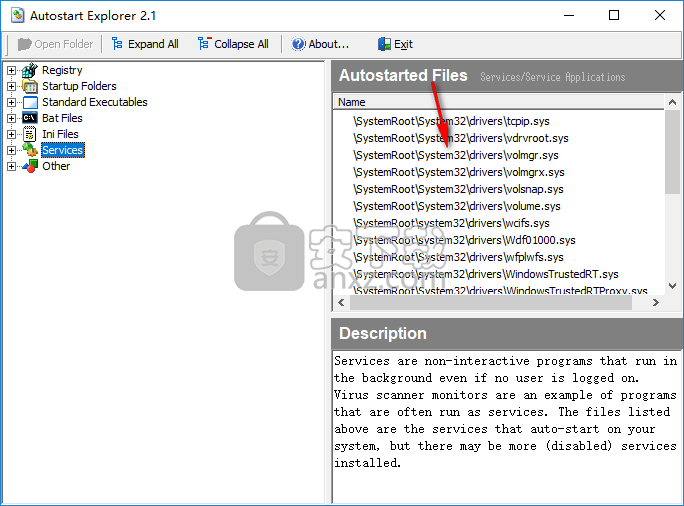Select the vdrvroot.sys entry
This screenshot has height=506, width=684.
coord(461,138)
